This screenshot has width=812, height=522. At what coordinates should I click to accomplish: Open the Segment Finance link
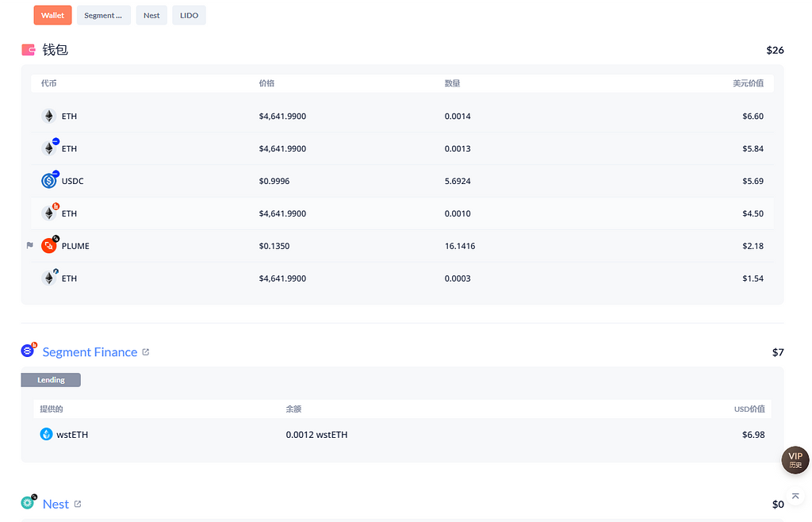pos(90,352)
